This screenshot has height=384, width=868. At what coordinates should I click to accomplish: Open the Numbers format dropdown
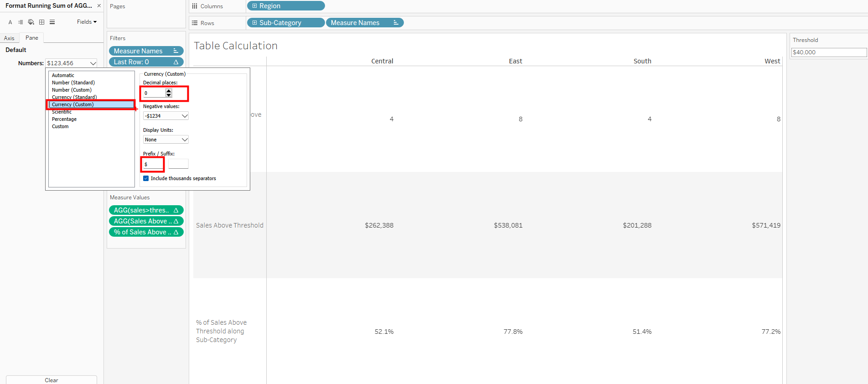(x=72, y=63)
